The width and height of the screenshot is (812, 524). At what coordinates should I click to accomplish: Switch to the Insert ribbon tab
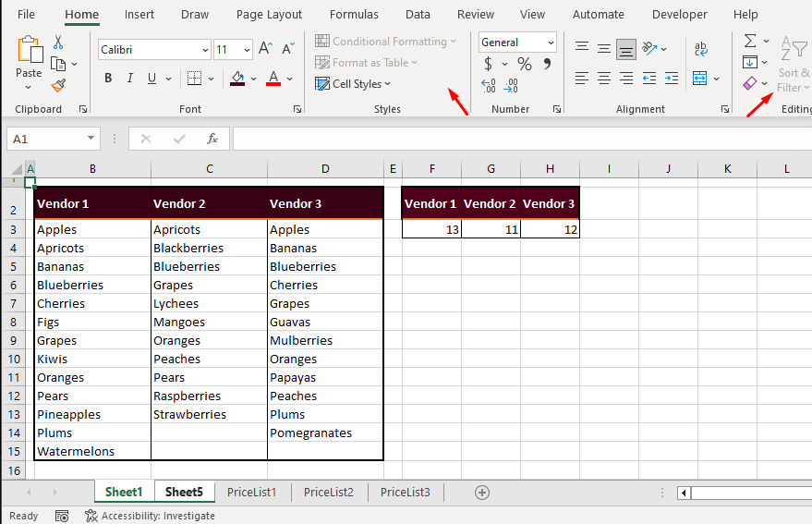(x=139, y=15)
